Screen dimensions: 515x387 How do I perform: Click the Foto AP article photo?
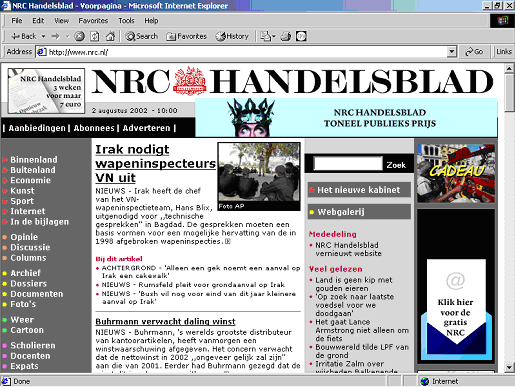pyautogui.click(x=259, y=176)
